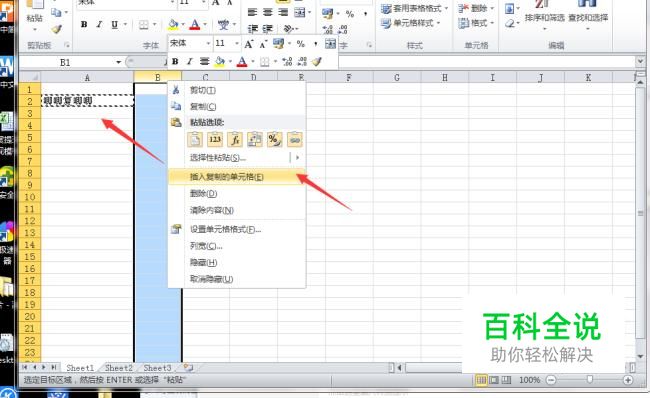The height and width of the screenshot is (398, 650).
Task: Select 剪切(T) from the context menu
Action: click(237, 90)
